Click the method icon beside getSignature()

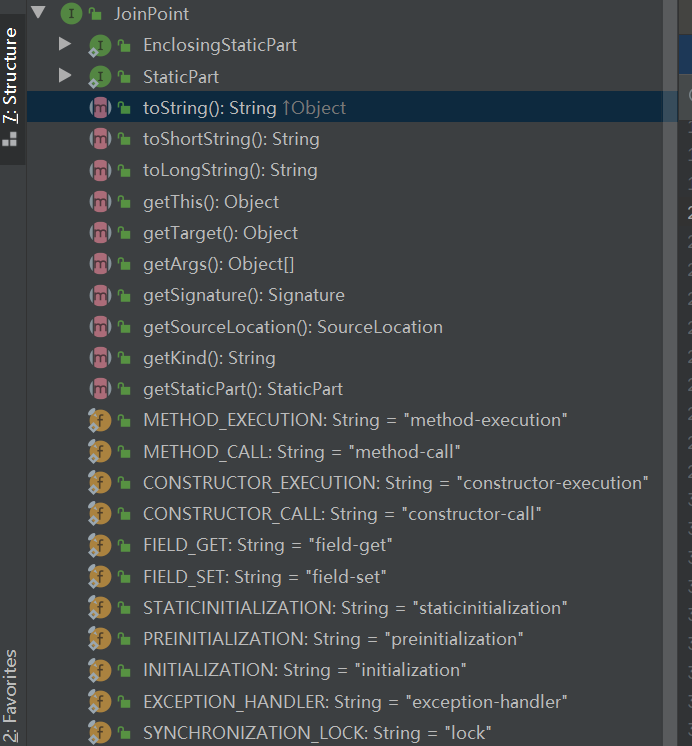click(100, 296)
